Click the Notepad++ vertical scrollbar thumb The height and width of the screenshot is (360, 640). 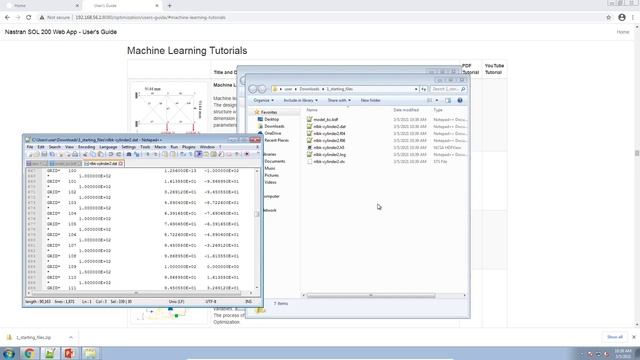[x=257, y=214]
